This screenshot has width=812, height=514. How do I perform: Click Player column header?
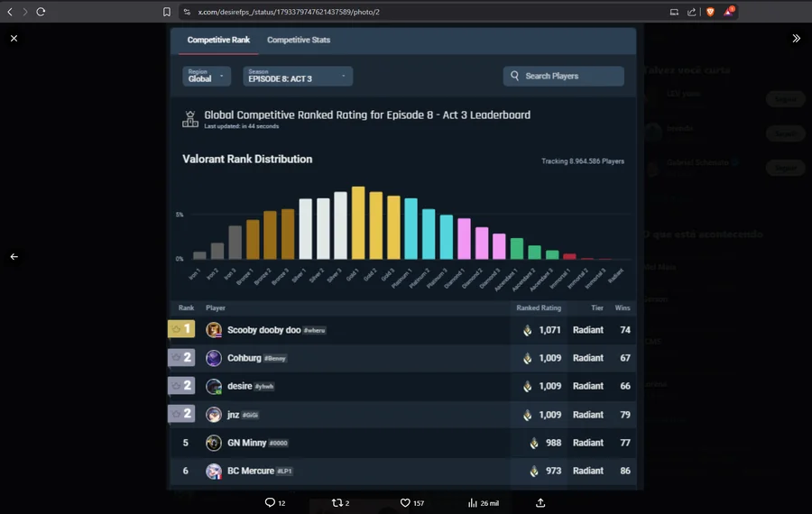coord(216,308)
